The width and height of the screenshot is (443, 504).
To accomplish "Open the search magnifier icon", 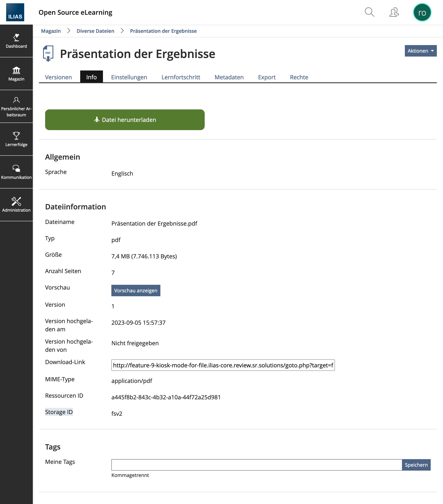I will coord(369,12).
